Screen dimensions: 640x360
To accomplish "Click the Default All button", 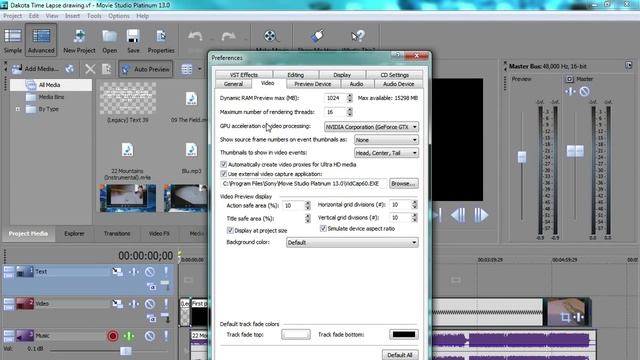I will 400,355.
